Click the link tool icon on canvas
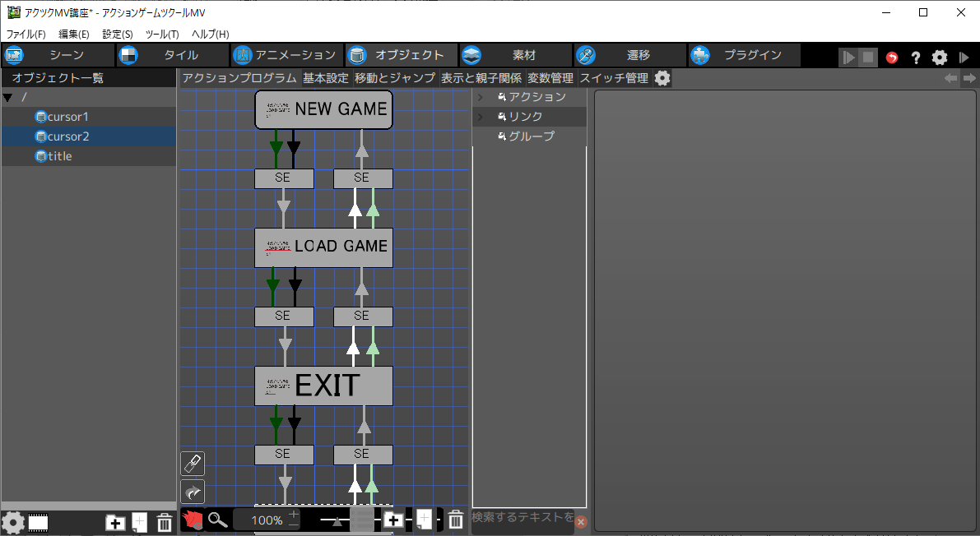This screenshot has width=980, height=536. [192, 464]
